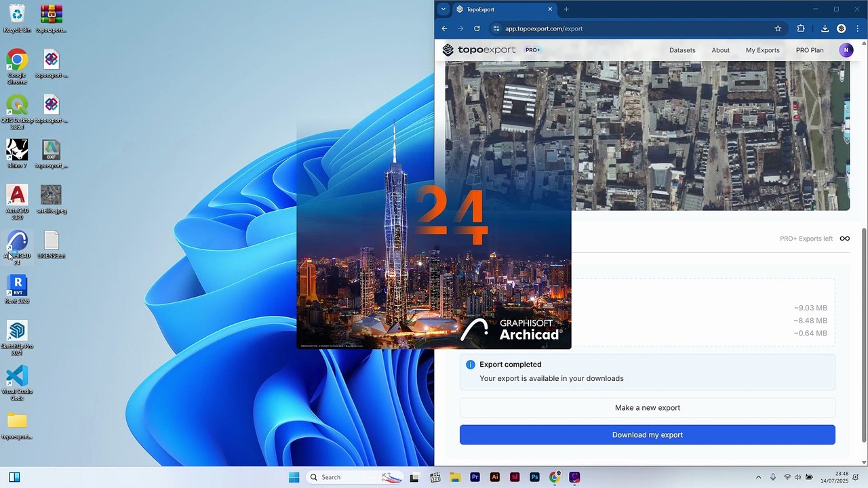
Task: Launch Visual Studio Code desktop shortcut
Action: coord(17,383)
